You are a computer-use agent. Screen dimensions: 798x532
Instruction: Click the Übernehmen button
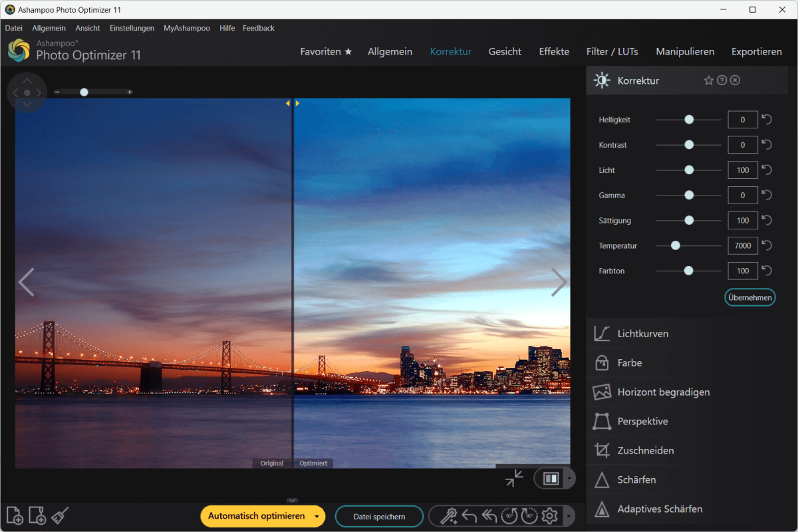click(x=749, y=297)
